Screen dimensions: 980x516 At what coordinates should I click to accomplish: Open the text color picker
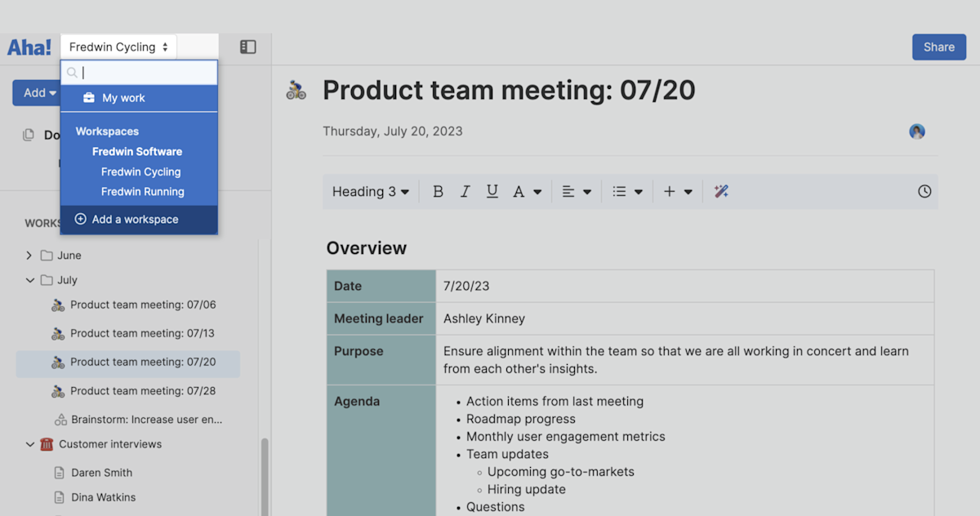523,191
